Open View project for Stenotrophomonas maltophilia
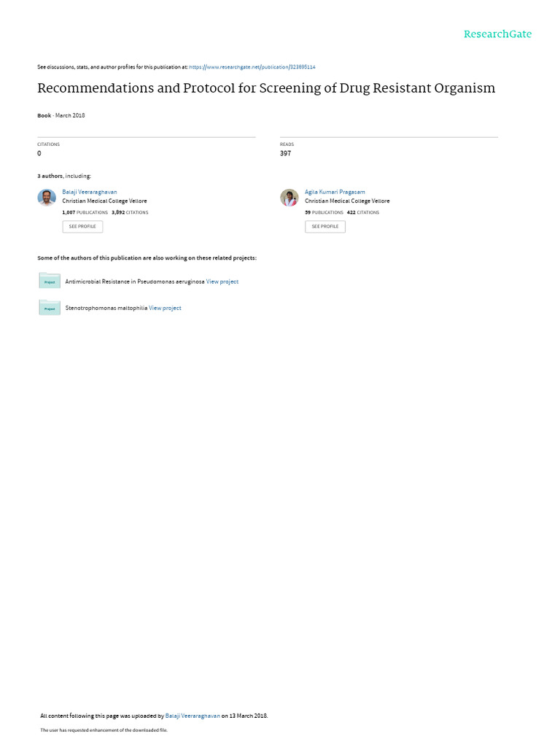This screenshot has height=747, width=560. (x=165, y=309)
